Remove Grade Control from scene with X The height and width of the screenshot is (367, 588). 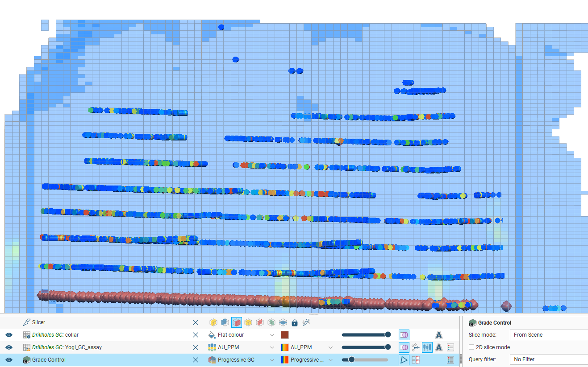pyautogui.click(x=196, y=360)
